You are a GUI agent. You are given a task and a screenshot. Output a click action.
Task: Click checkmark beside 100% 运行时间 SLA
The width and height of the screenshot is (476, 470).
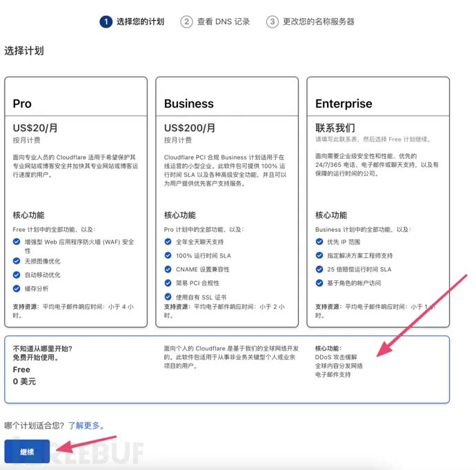coord(168,255)
